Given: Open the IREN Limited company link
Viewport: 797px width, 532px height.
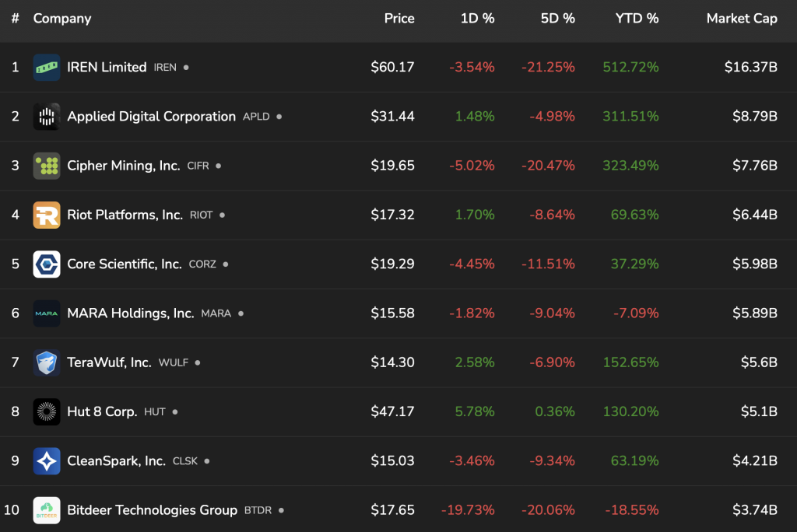Looking at the screenshot, I should pyautogui.click(x=107, y=68).
